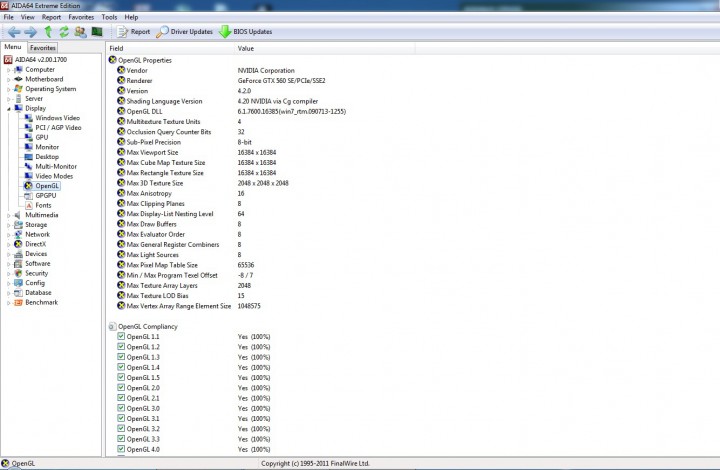
Task: Click the OpenGL 4.0 checkbox
Action: (121, 449)
